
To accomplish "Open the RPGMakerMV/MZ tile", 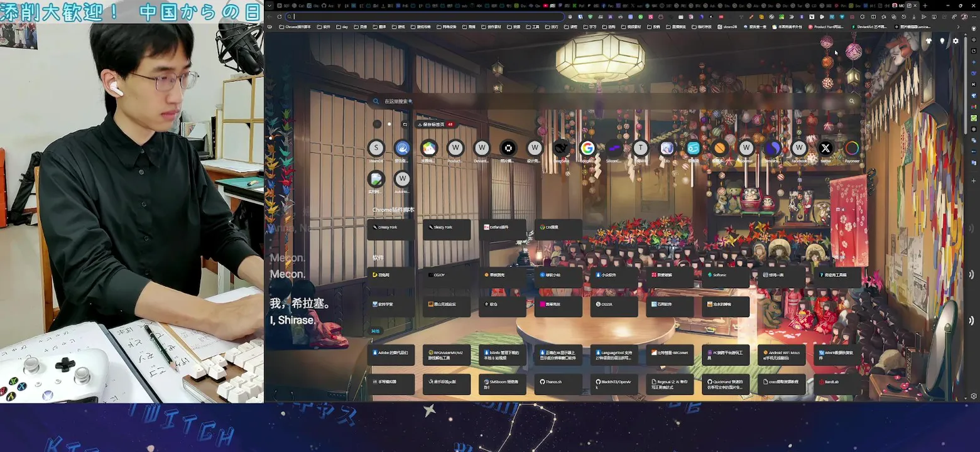I will [447, 354].
